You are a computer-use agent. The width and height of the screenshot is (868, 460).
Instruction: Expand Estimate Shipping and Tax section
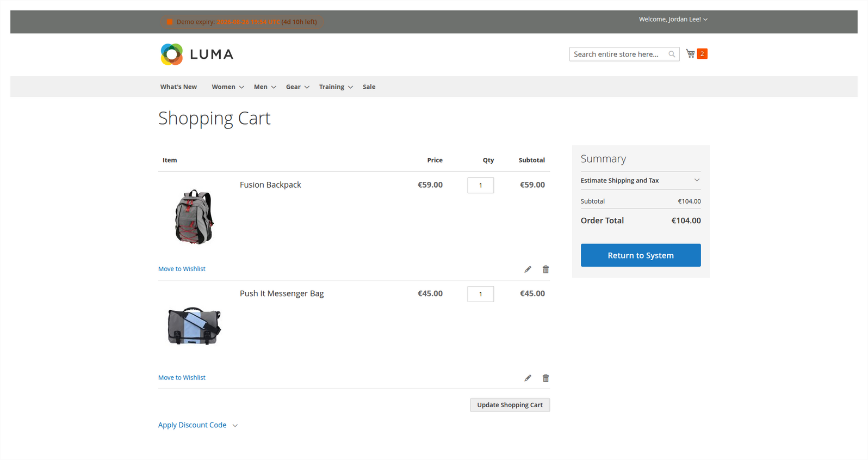[641, 180]
